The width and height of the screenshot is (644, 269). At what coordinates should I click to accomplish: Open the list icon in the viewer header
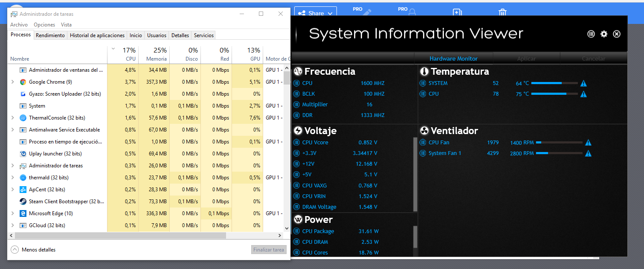tap(591, 34)
